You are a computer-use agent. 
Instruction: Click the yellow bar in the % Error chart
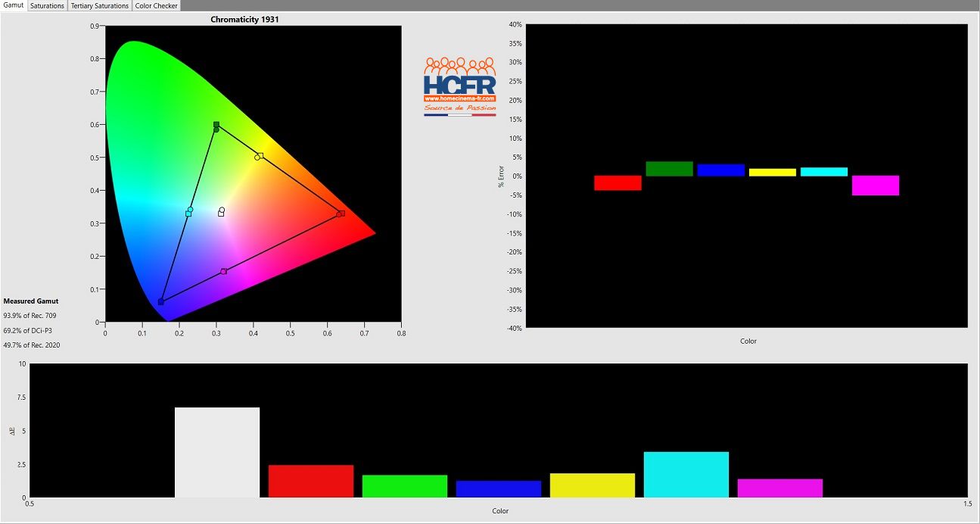(x=772, y=173)
